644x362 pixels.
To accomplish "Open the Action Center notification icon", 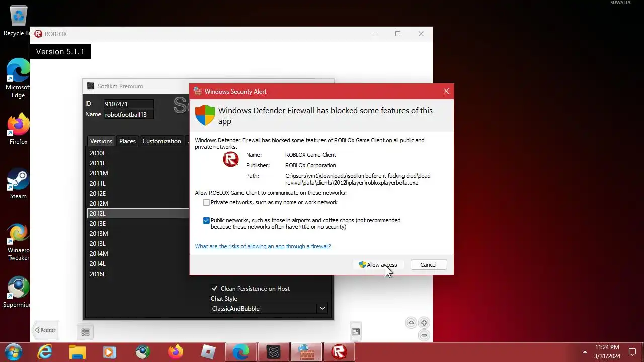I will tap(632, 352).
